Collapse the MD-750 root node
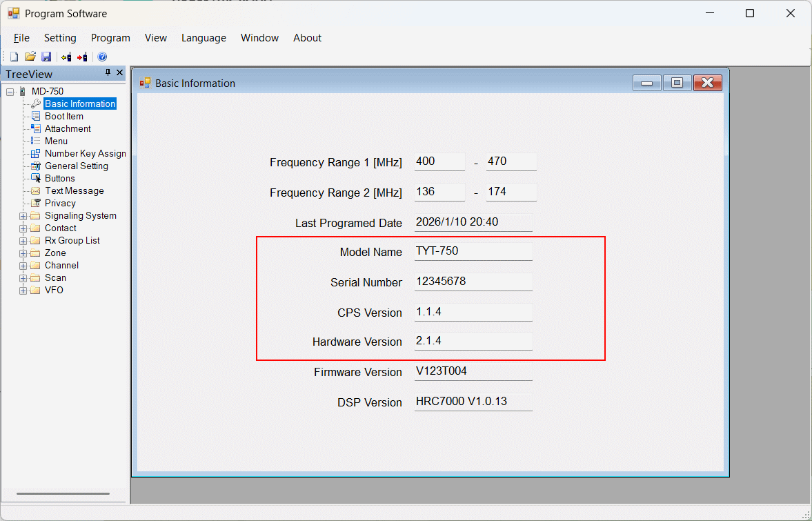The height and width of the screenshot is (521, 812). 10,92
